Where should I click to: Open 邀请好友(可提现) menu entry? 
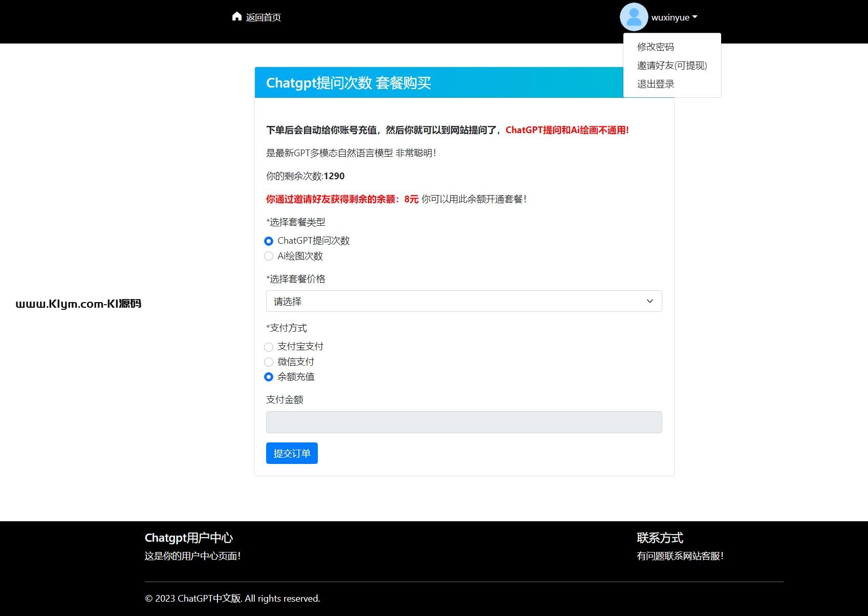pos(671,65)
